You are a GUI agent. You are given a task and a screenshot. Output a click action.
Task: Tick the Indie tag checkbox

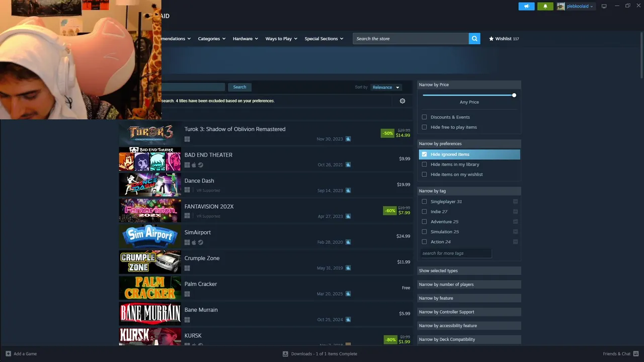pos(424,212)
